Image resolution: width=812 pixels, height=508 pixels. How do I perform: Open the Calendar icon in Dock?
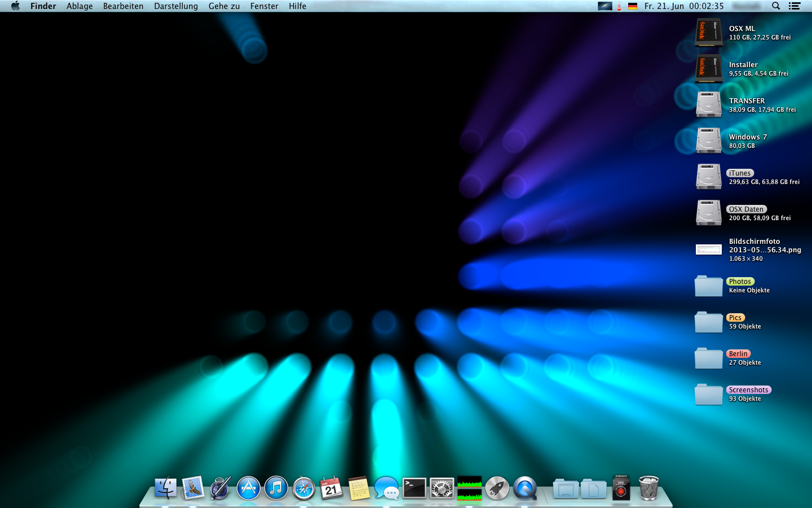[x=331, y=488]
